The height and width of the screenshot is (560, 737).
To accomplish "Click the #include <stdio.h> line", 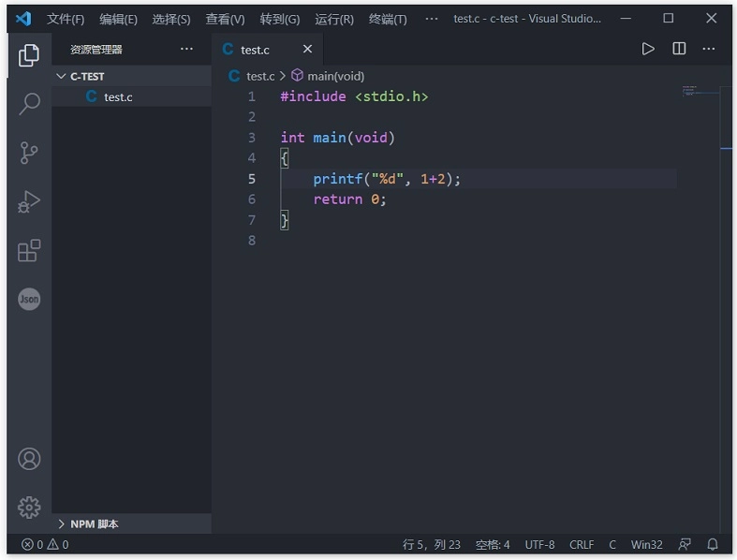I will tap(354, 96).
